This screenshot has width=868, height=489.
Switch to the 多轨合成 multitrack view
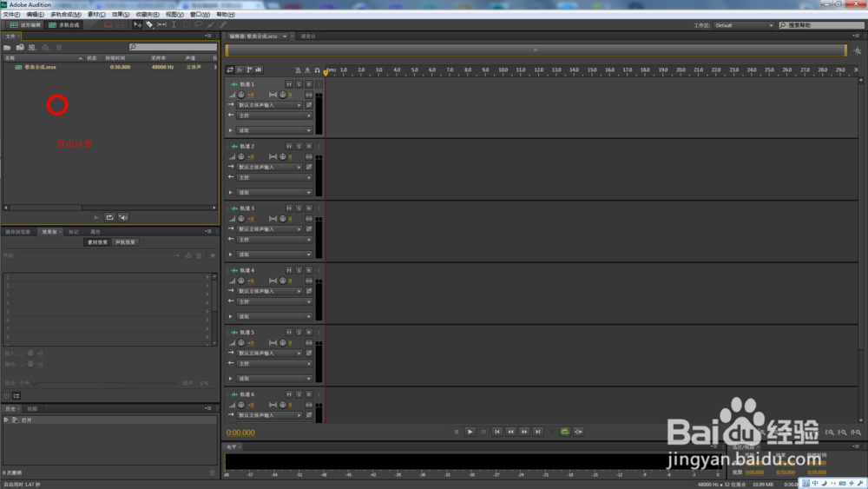click(x=63, y=25)
